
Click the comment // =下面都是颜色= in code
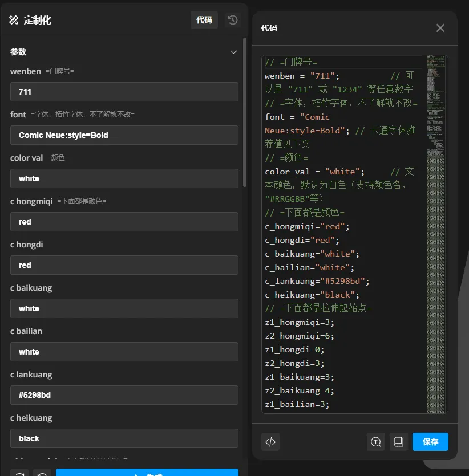click(x=305, y=213)
